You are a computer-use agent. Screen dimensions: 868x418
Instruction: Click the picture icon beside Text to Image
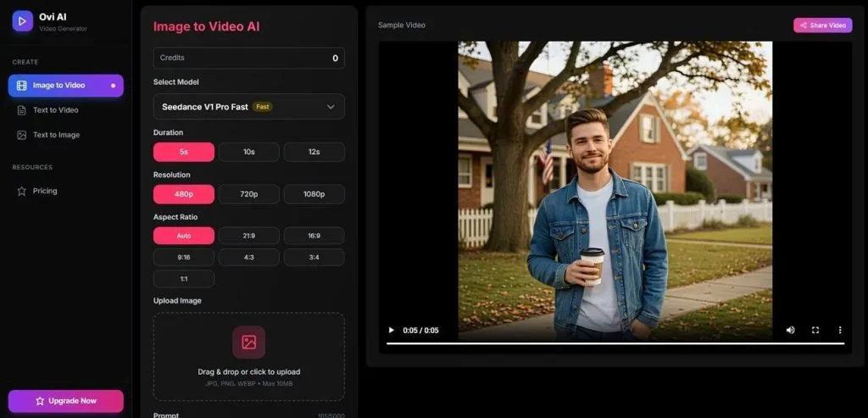click(x=21, y=135)
